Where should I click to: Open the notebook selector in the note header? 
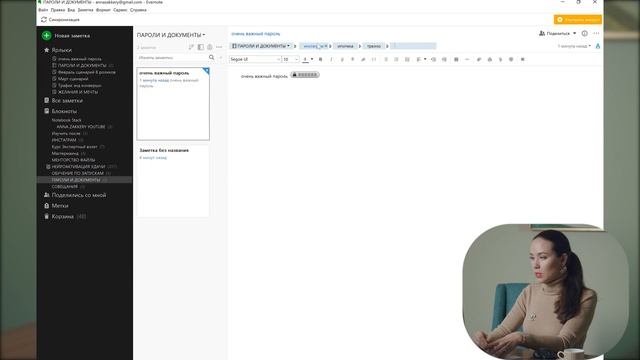tap(261, 46)
